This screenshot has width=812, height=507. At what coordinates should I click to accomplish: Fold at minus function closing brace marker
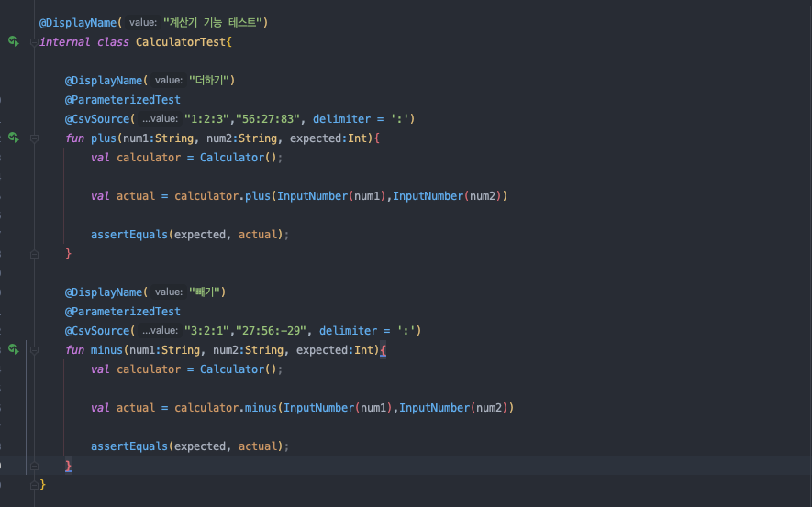[34, 466]
